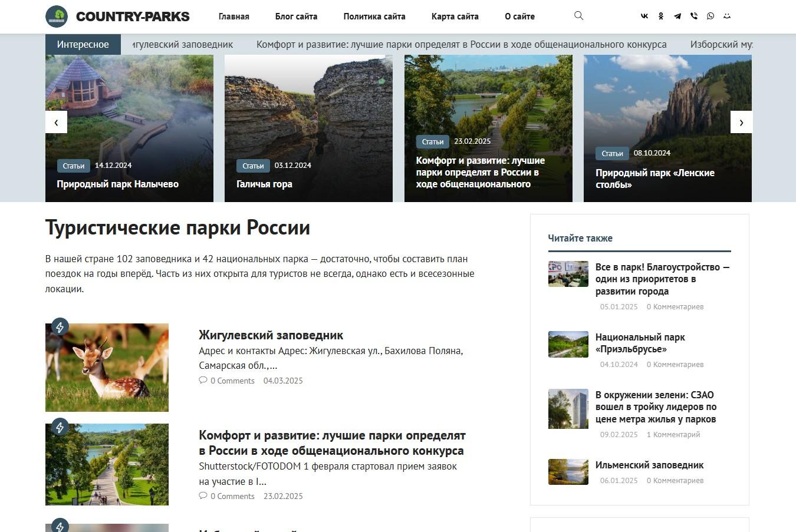Click Статьи tag dated 23.02.2025 in carousel

click(433, 141)
